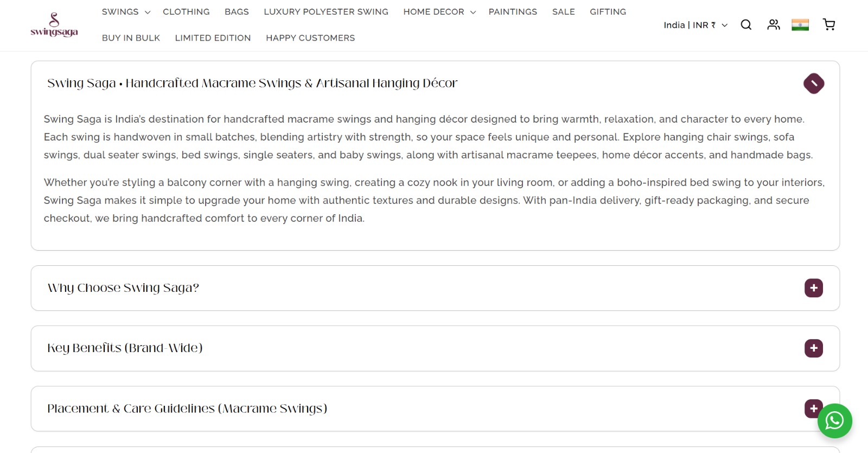Open the Home Decor dropdown menu
This screenshot has width=868, height=453.
(x=439, y=12)
